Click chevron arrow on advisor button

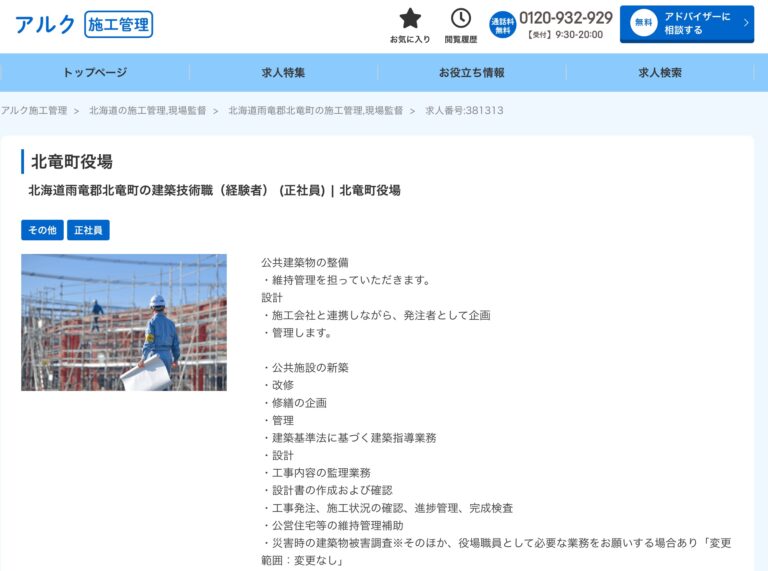click(745, 24)
